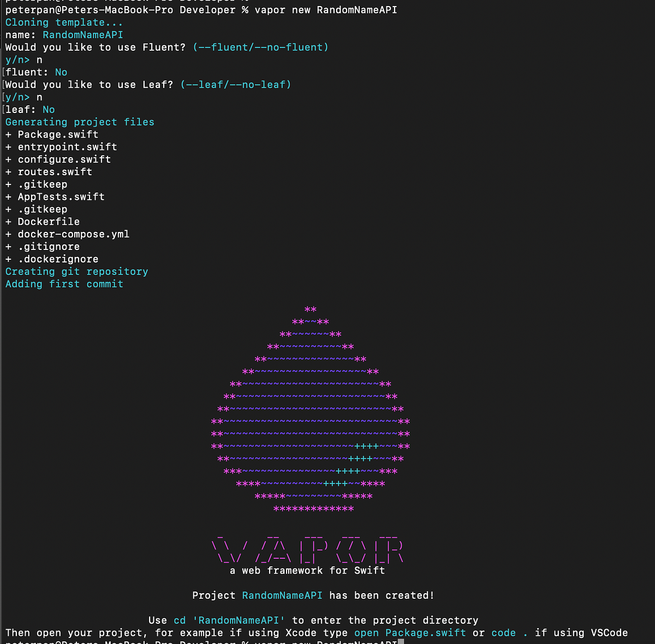
Task: Select the routes.swift file entry
Action: (55, 171)
